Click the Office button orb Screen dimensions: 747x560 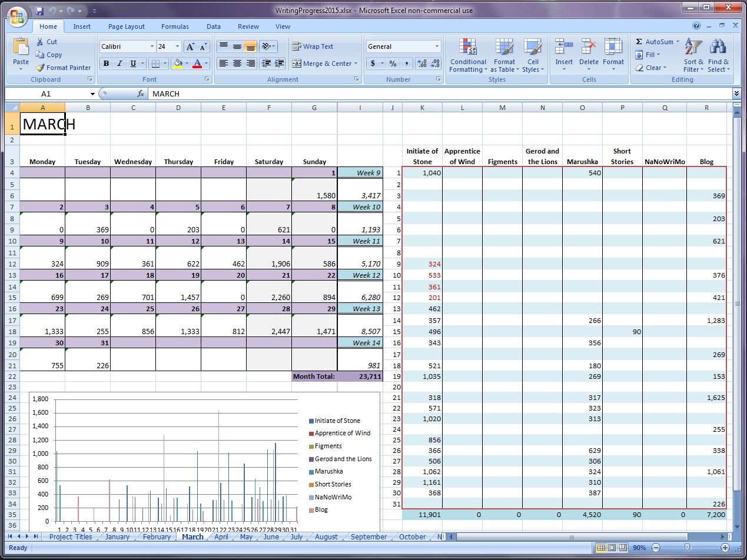click(16, 15)
